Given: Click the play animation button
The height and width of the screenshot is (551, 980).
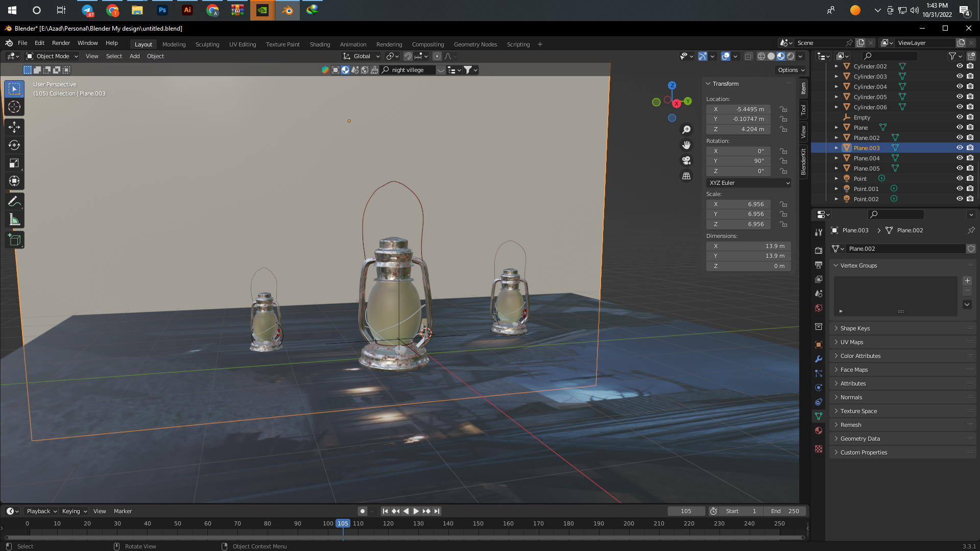Looking at the screenshot, I should pos(416,511).
